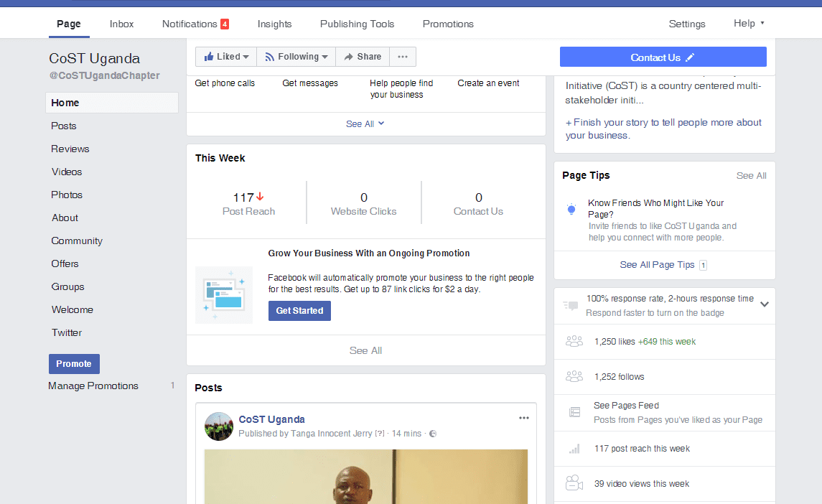This screenshot has height=504, width=822.
Task: Go to Videos in the sidebar
Action: pyautogui.click(x=67, y=172)
